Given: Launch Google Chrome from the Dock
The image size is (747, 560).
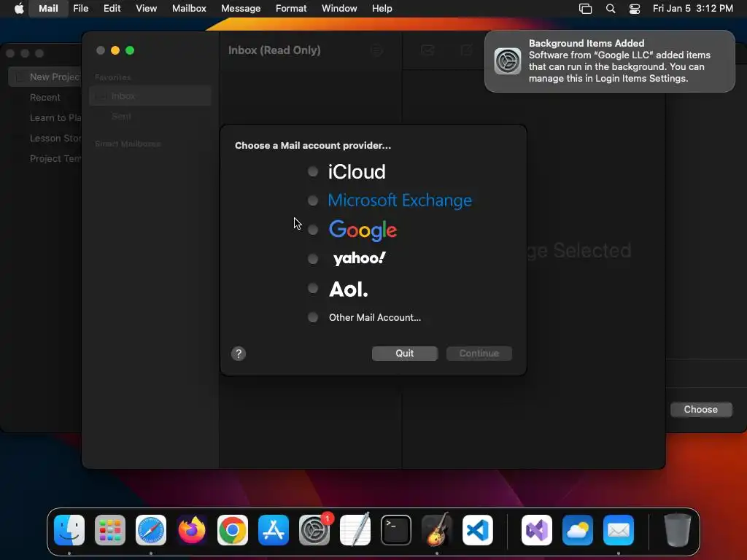Looking at the screenshot, I should click(x=233, y=530).
